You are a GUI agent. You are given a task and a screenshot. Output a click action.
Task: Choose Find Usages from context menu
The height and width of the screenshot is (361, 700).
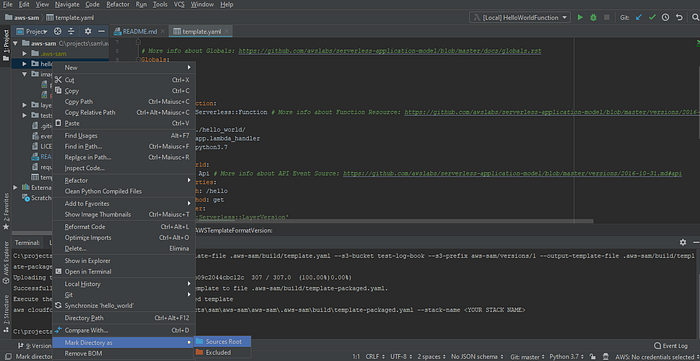[x=124, y=135]
